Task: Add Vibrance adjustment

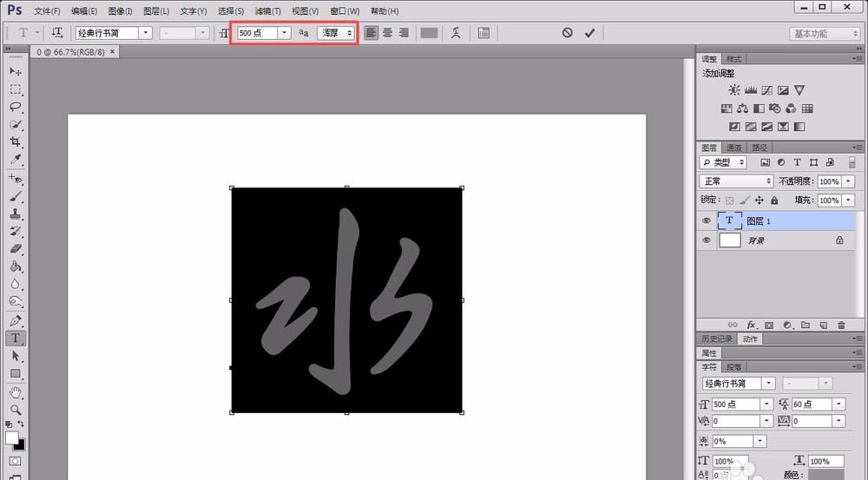Action: click(x=799, y=90)
